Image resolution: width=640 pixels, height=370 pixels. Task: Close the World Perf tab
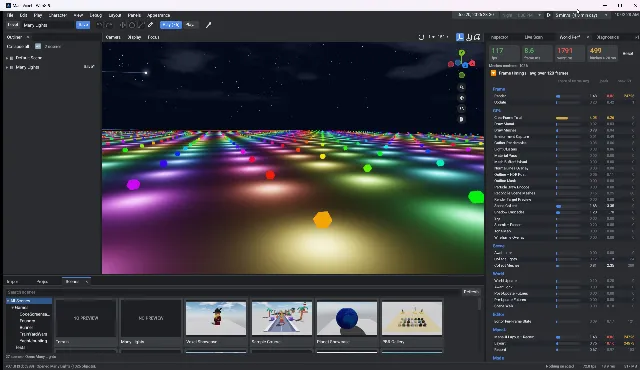pos(588,37)
